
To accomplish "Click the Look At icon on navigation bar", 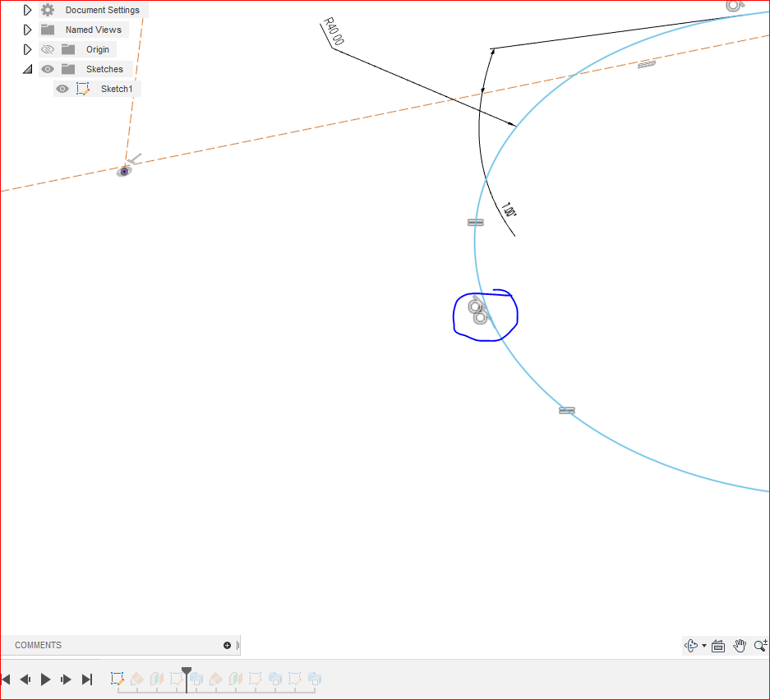I will pos(717,646).
